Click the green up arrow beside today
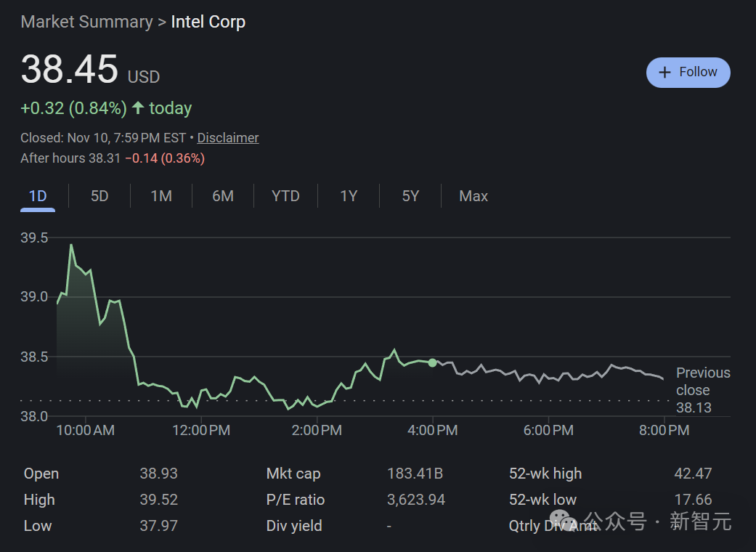The image size is (756, 552). point(138,108)
